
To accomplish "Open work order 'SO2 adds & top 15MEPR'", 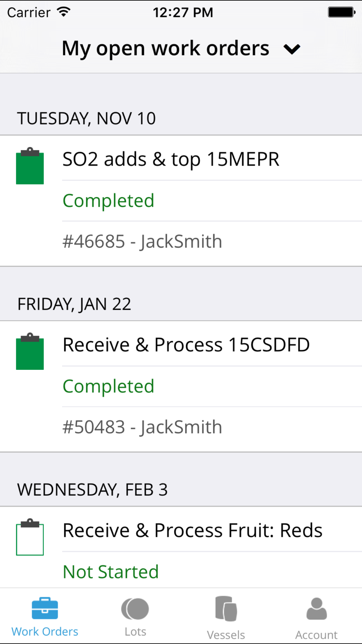I will pos(171,159).
